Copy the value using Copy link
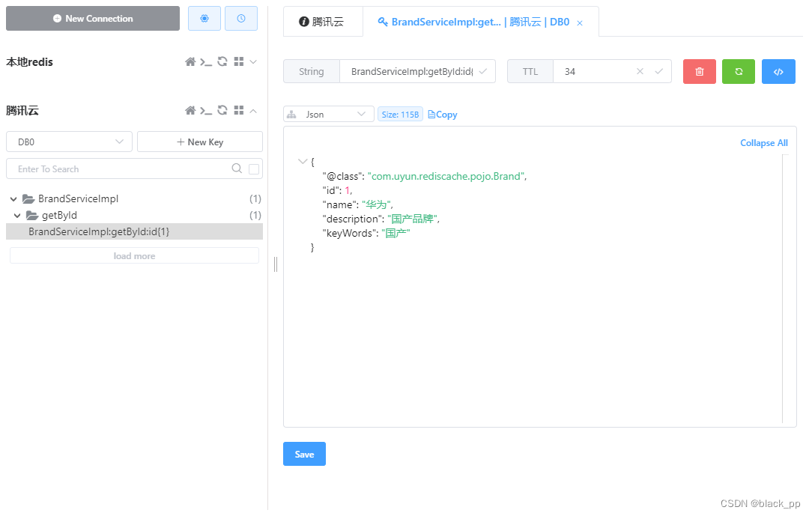Image resolution: width=812 pixels, height=516 pixels. pyautogui.click(x=443, y=115)
